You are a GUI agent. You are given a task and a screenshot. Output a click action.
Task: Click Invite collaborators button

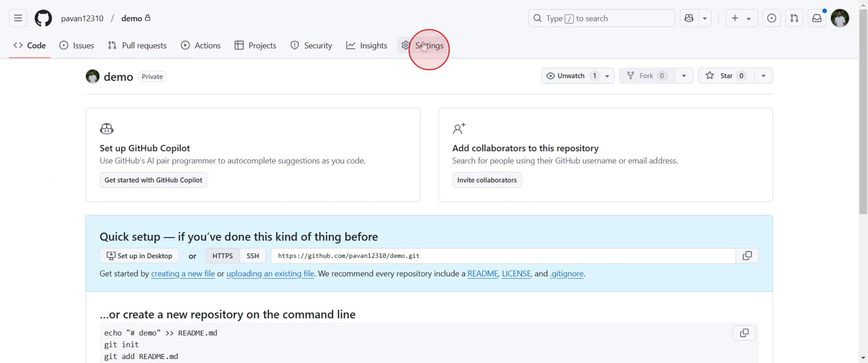486,180
